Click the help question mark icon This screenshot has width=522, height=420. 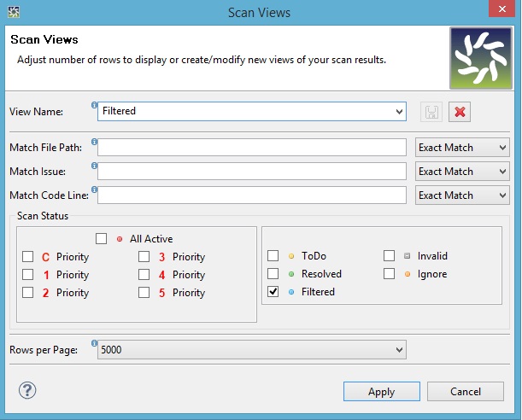point(26,390)
